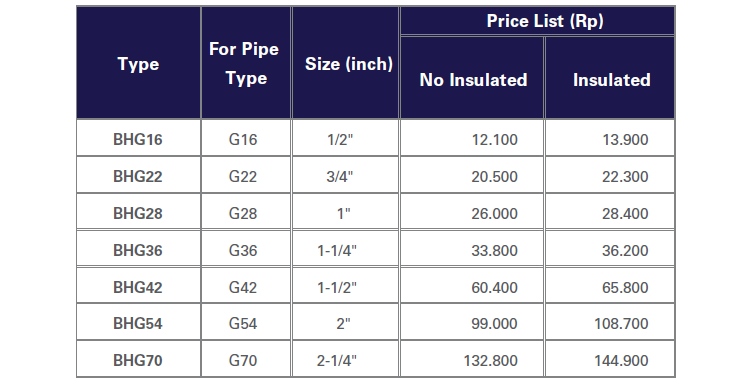Click the For Pipe Type header

tap(245, 63)
